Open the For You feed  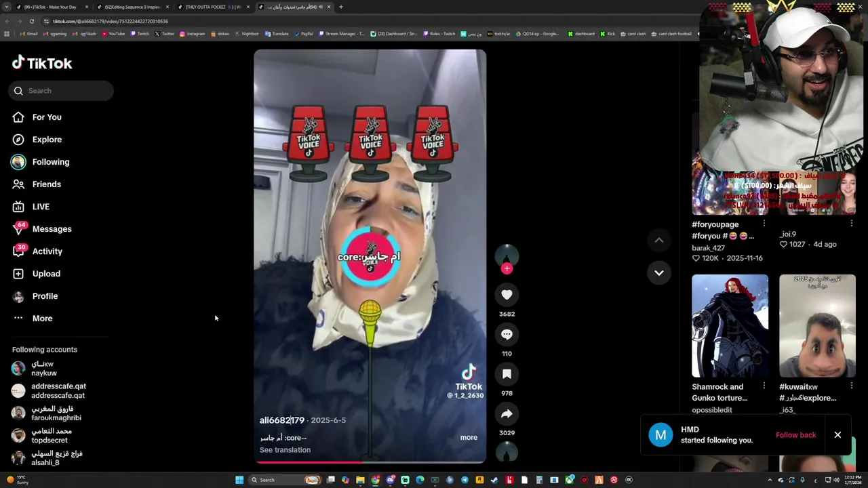point(47,117)
